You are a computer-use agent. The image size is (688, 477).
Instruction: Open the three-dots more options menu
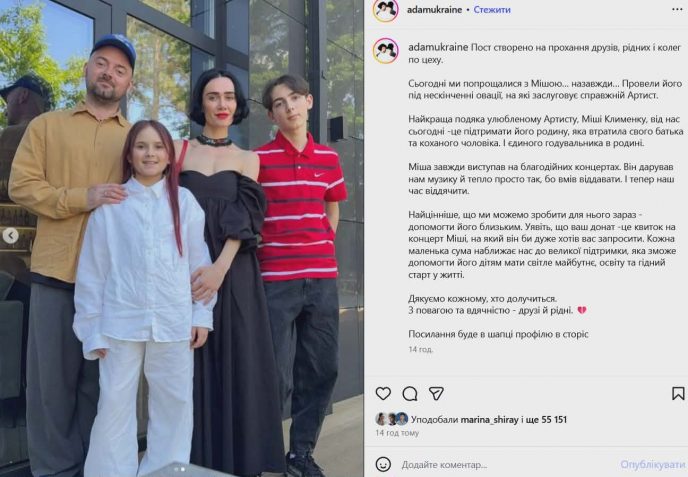tap(677, 9)
